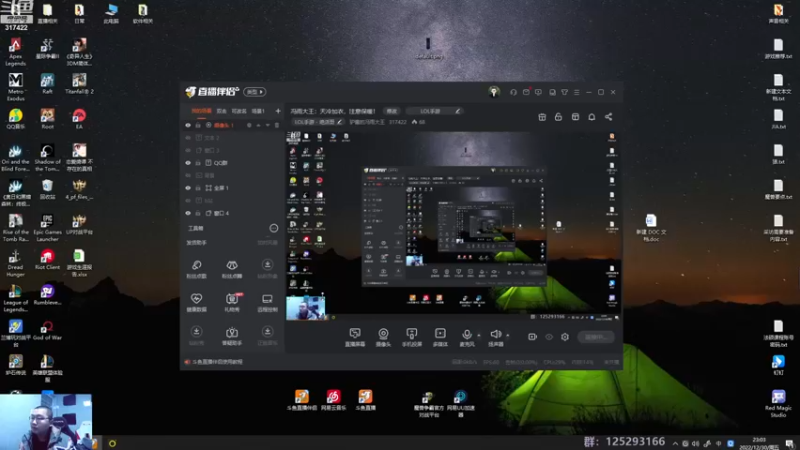Open settings gear on selected camera source row
Viewport: 800px width, 450px height.
tap(249, 125)
